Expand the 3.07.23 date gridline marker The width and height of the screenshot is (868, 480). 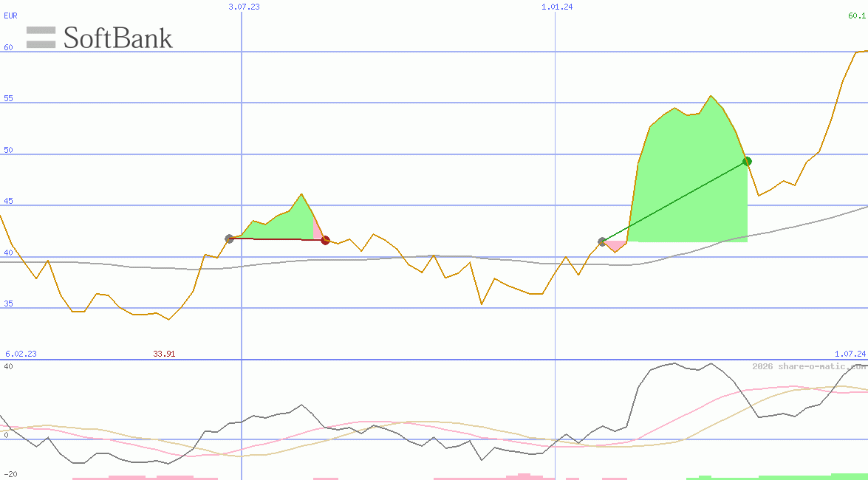pyautogui.click(x=244, y=7)
